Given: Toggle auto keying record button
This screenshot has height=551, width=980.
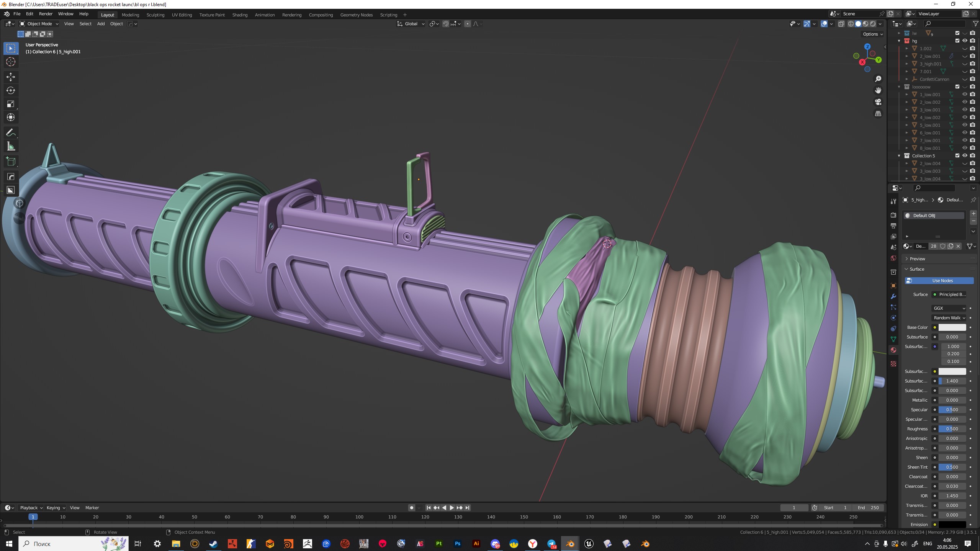Looking at the screenshot, I should click(x=412, y=508).
